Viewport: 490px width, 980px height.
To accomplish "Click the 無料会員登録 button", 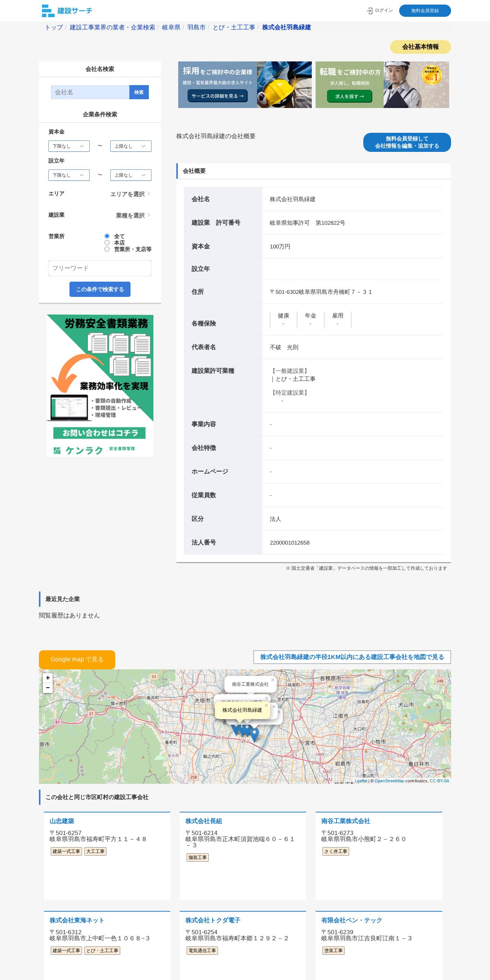I will coord(425,11).
